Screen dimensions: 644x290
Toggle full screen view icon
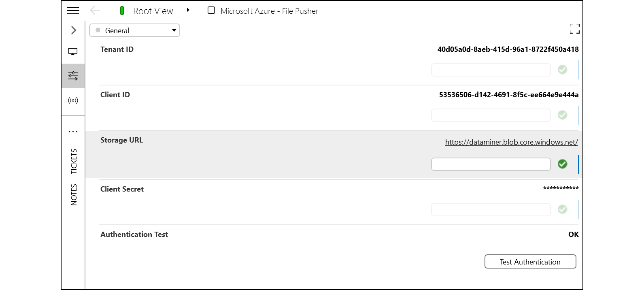pyautogui.click(x=574, y=29)
